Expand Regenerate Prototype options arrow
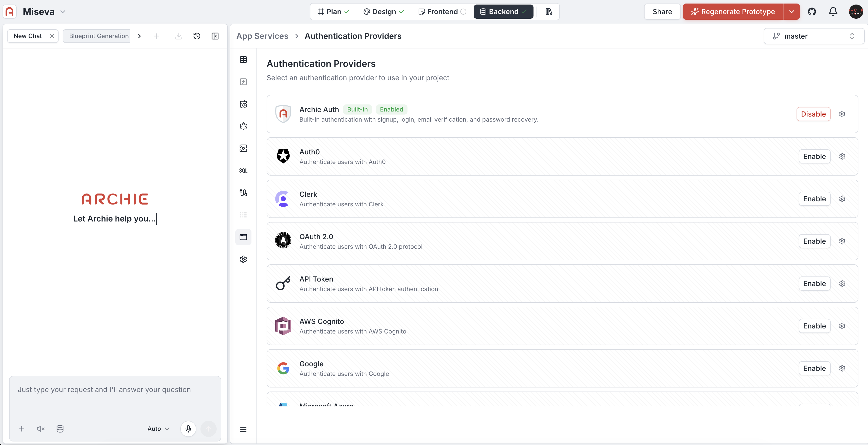The width and height of the screenshot is (868, 445). 792,11
